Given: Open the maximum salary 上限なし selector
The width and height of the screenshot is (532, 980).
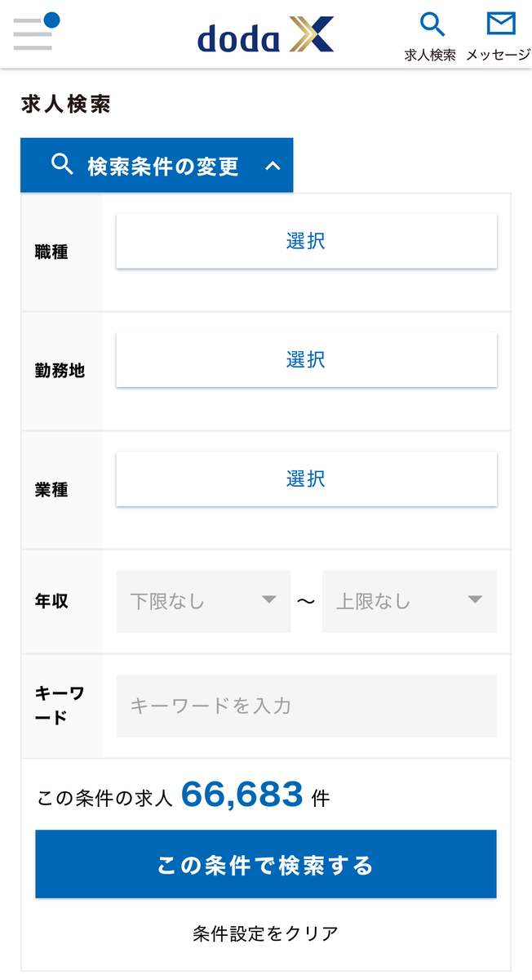Looking at the screenshot, I should point(408,601).
